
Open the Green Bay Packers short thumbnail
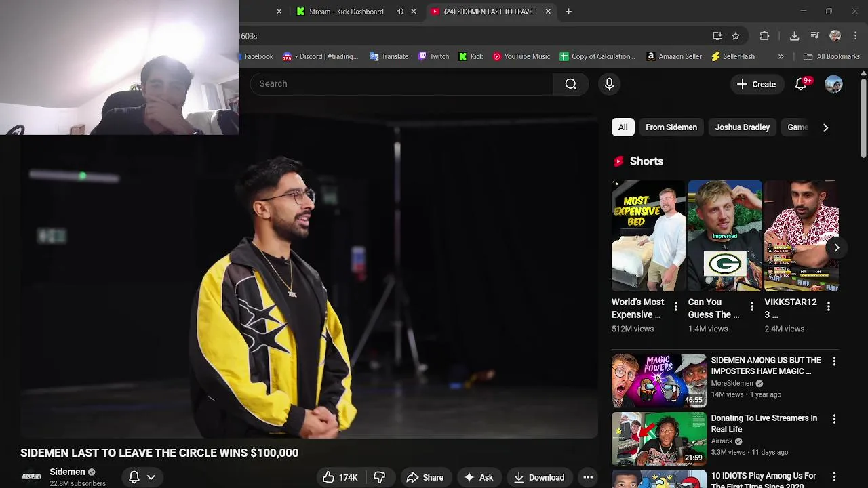point(725,236)
